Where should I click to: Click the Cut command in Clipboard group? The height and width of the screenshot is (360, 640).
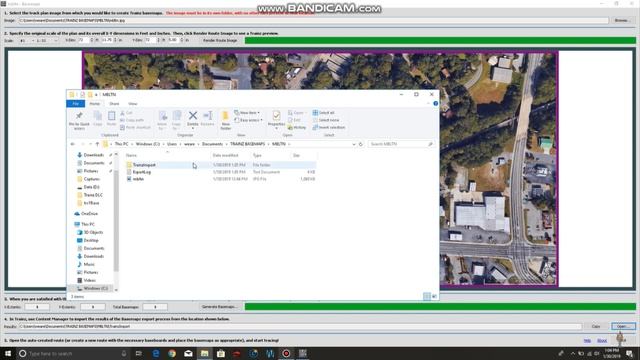[127, 113]
